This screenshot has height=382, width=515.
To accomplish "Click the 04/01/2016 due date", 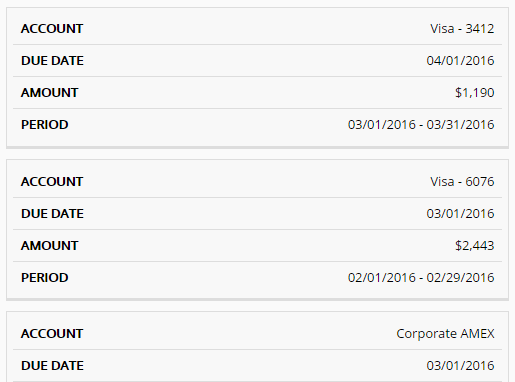I will tap(460, 61).
